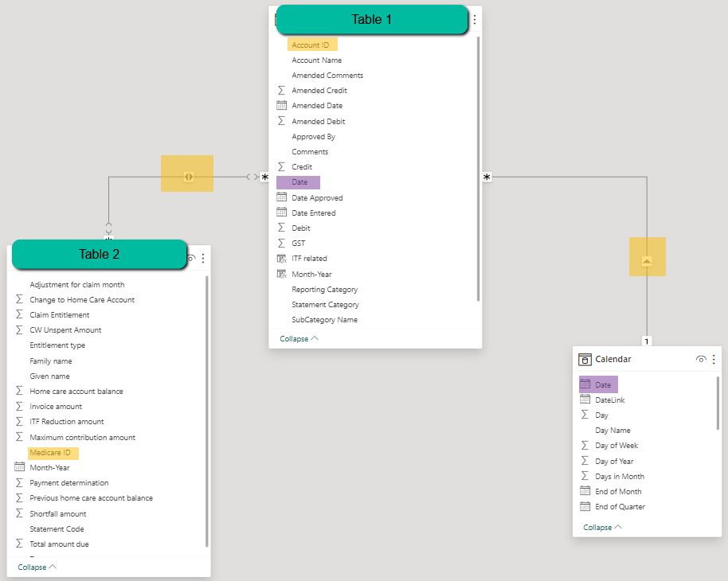Click sigma icon beside Invoice amount
The width and height of the screenshot is (728, 581).
[19, 406]
